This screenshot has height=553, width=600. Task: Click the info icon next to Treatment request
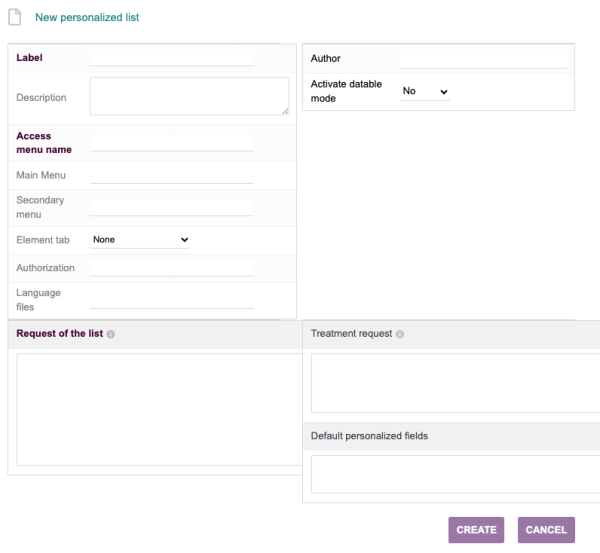400,334
